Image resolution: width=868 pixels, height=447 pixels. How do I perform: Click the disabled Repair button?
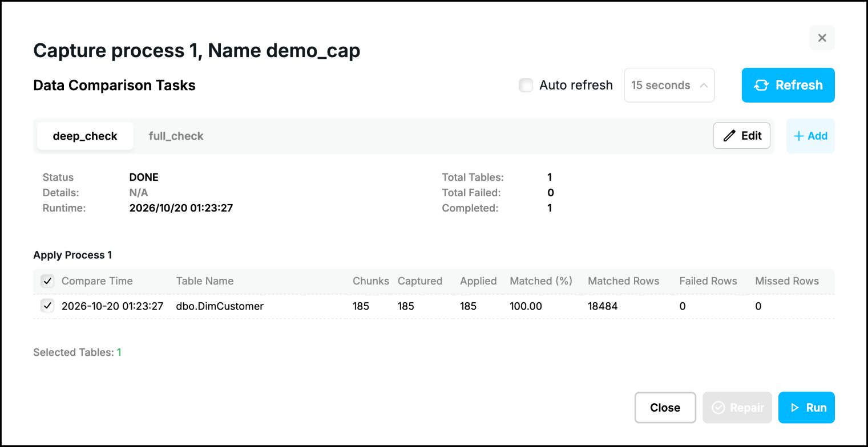[x=737, y=408]
